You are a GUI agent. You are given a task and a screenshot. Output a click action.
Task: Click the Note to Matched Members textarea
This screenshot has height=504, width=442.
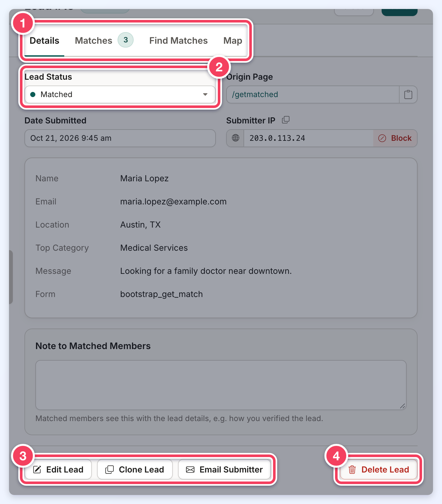(x=221, y=385)
